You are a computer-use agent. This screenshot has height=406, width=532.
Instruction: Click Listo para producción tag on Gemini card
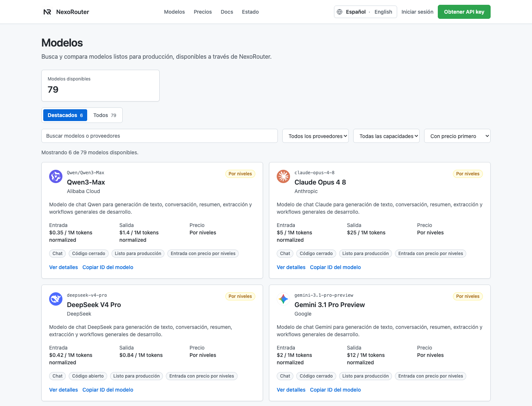point(365,376)
